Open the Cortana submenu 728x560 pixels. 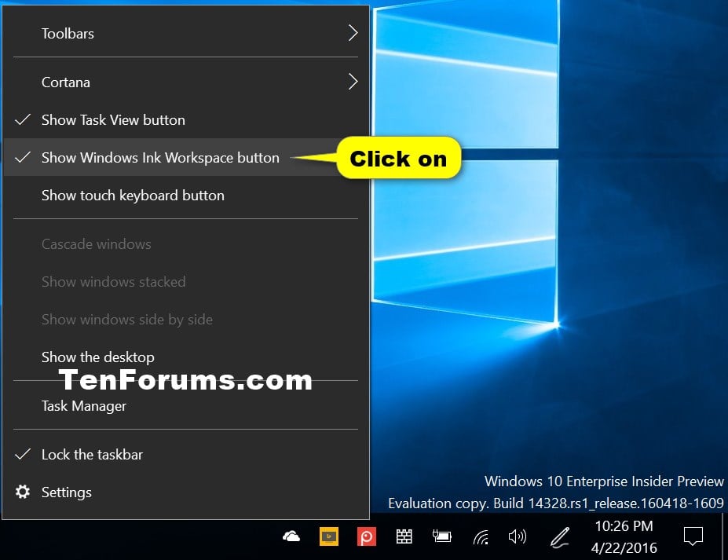(65, 82)
